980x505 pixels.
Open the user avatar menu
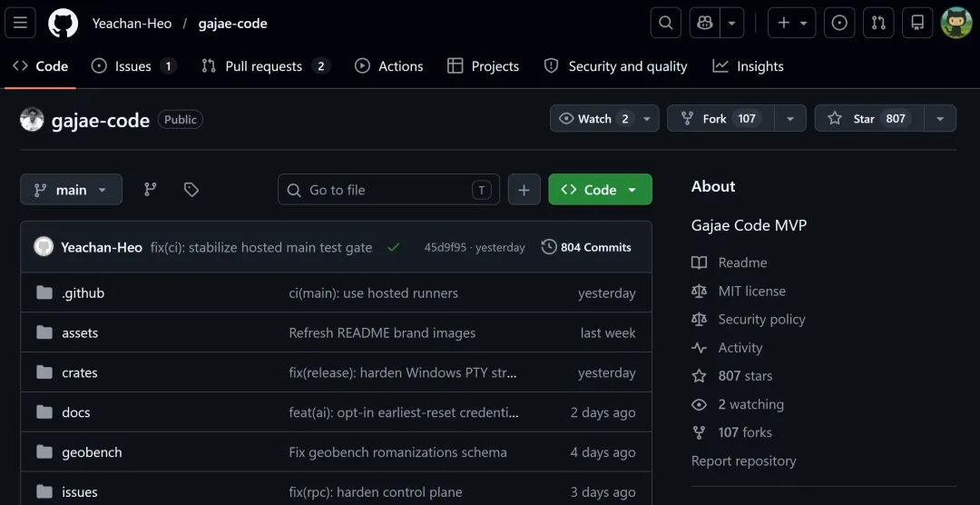956,23
